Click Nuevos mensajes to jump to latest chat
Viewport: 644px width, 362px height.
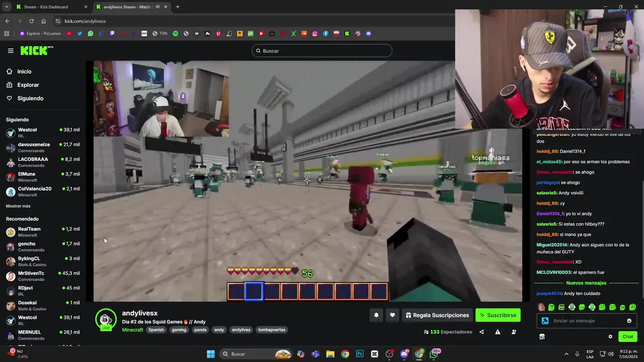coord(586,283)
